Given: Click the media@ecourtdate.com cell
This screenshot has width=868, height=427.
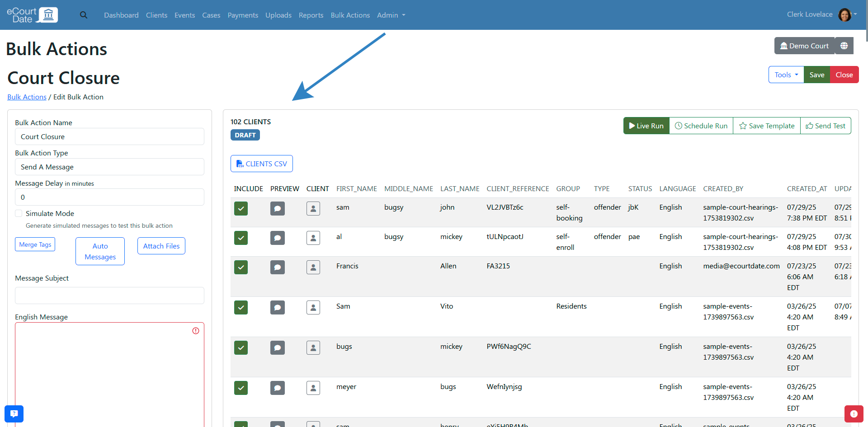Looking at the screenshot, I should [741, 266].
